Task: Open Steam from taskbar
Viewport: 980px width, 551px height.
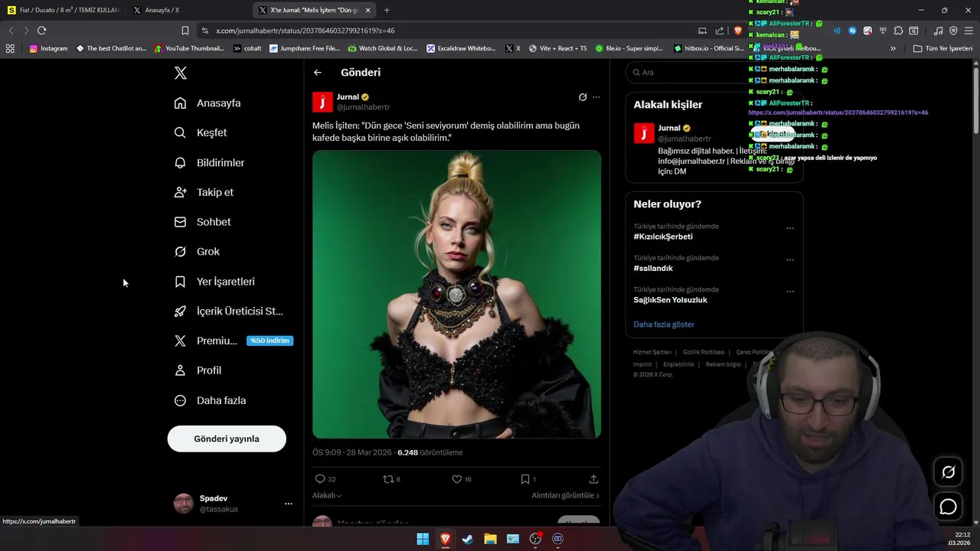Action: point(468,539)
